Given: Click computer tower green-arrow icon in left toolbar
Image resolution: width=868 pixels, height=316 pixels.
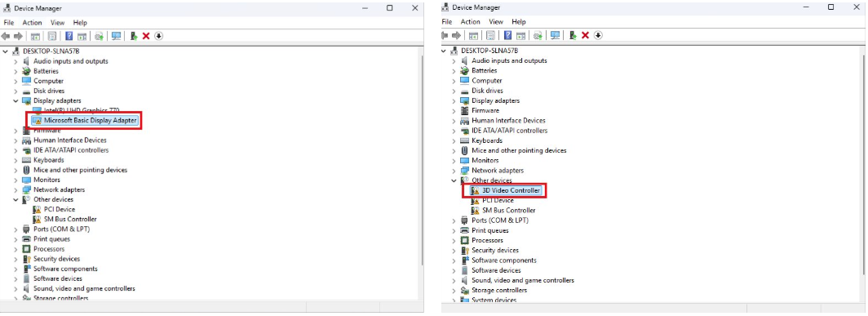Looking at the screenshot, I should coord(134,36).
